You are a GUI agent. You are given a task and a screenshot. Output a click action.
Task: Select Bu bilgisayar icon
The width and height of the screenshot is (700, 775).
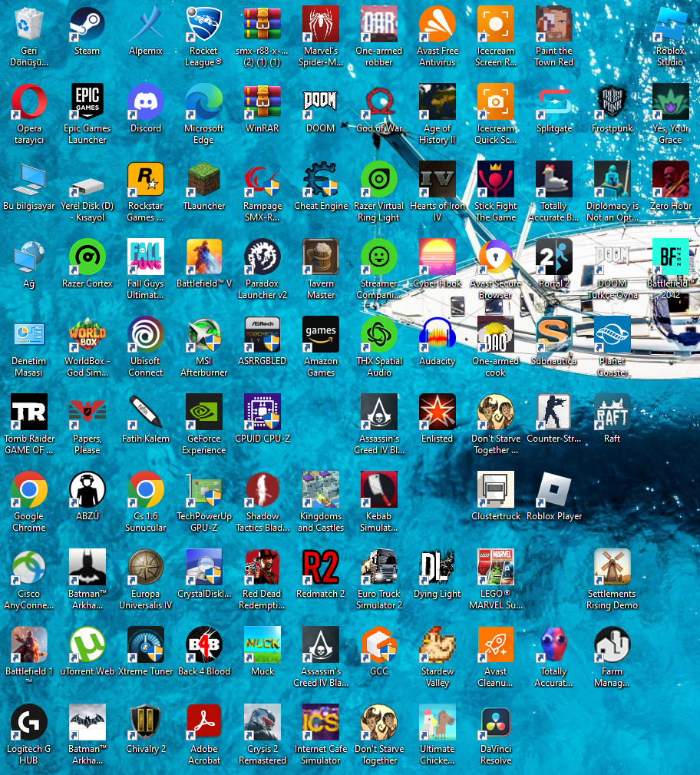pos(28,180)
